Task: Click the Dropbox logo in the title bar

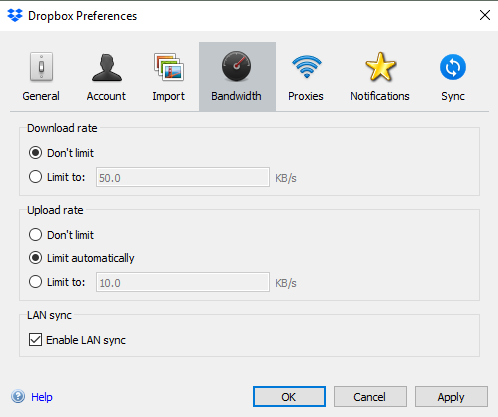Action: click(15, 15)
